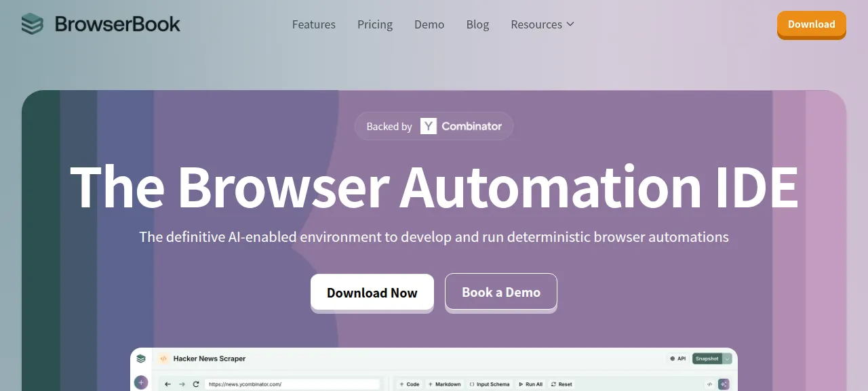Click the orange code icon beside Hacker News Scraper

coord(163,358)
